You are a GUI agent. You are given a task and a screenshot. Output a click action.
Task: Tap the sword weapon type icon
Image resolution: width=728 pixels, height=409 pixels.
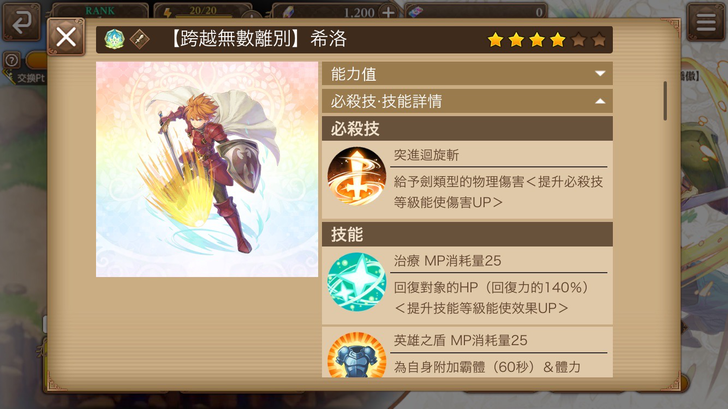point(139,39)
